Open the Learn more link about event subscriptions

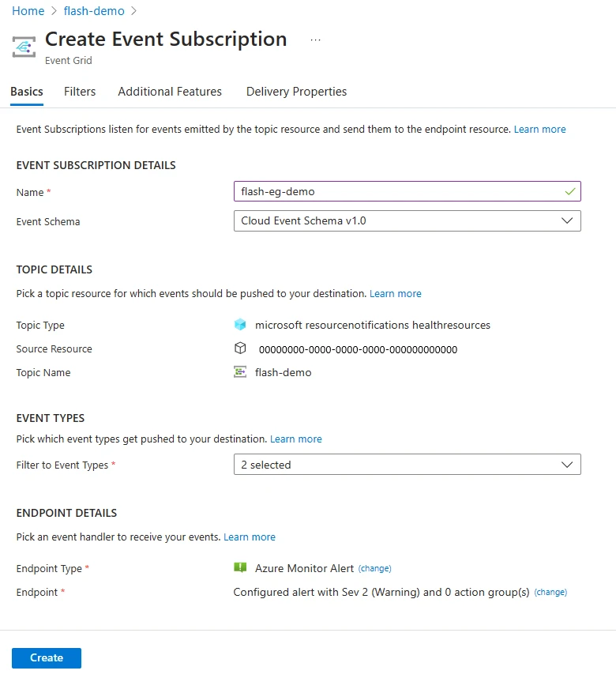point(540,129)
